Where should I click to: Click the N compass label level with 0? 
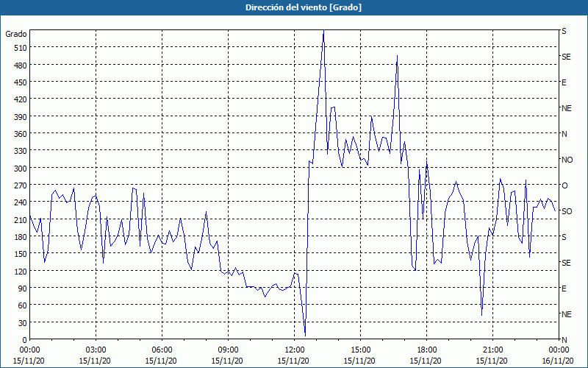point(564,340)
